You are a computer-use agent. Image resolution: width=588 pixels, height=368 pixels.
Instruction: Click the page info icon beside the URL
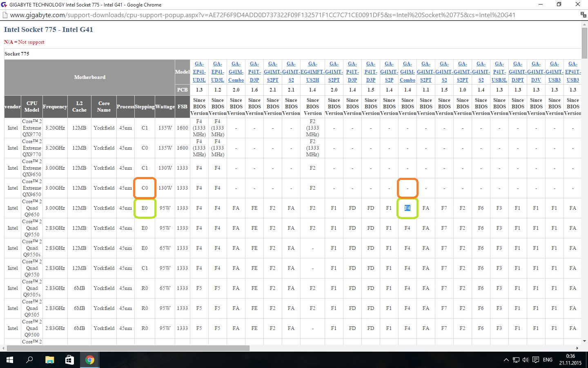(5, 15)
